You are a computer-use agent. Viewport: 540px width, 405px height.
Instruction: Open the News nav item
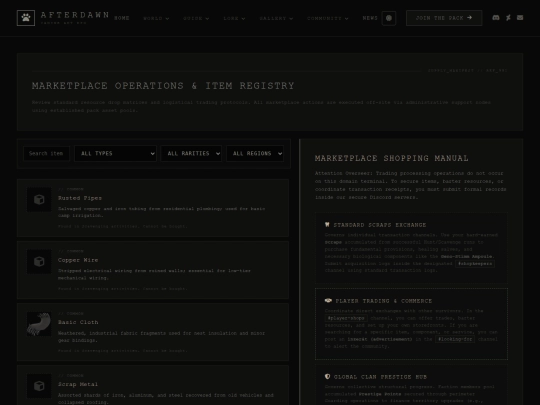pyautogui.click(x=370, y=18)
